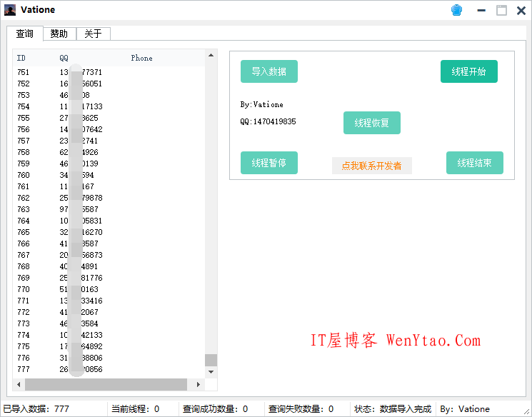Viewport: 532px width, 417px height.
Task: Click the horizontal scroll-right arrow
Action: click(x=199, y=384)
